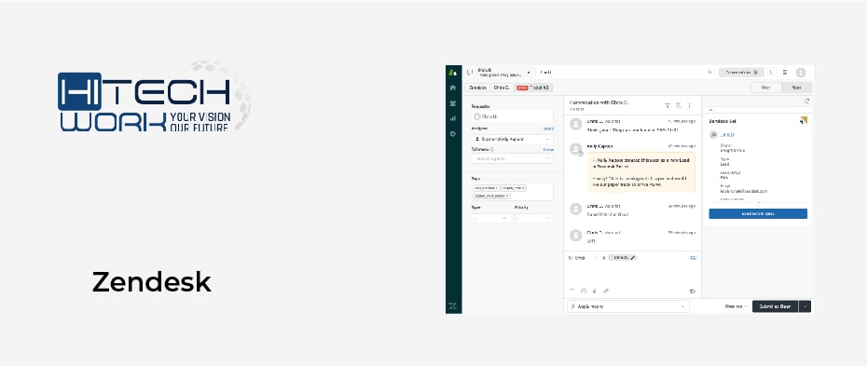Click the follow link by Followers
Image resolution: width=868 pixels, height=366 pixels.
548,149
